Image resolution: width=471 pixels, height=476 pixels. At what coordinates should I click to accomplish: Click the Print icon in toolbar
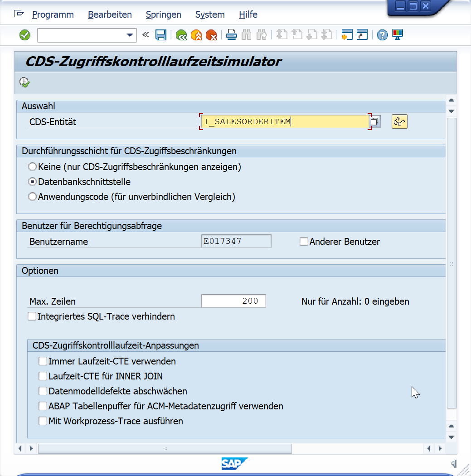232,35
